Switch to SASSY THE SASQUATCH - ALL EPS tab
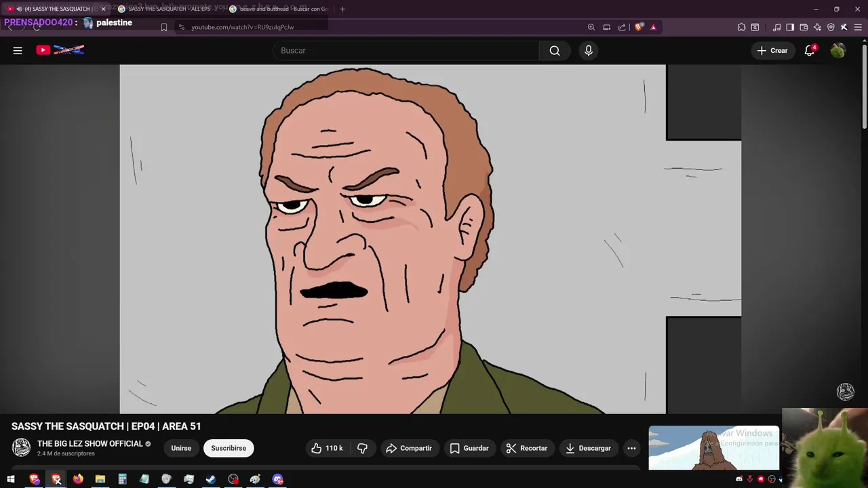Screen dimensions: 868x488 coord(167,9)
